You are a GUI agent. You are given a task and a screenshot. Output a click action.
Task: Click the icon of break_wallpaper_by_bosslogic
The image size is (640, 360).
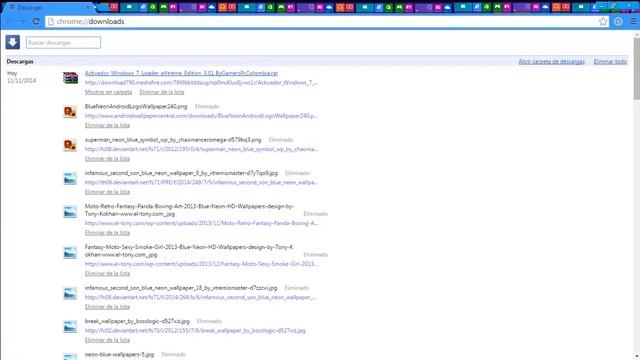pos(70,327)
